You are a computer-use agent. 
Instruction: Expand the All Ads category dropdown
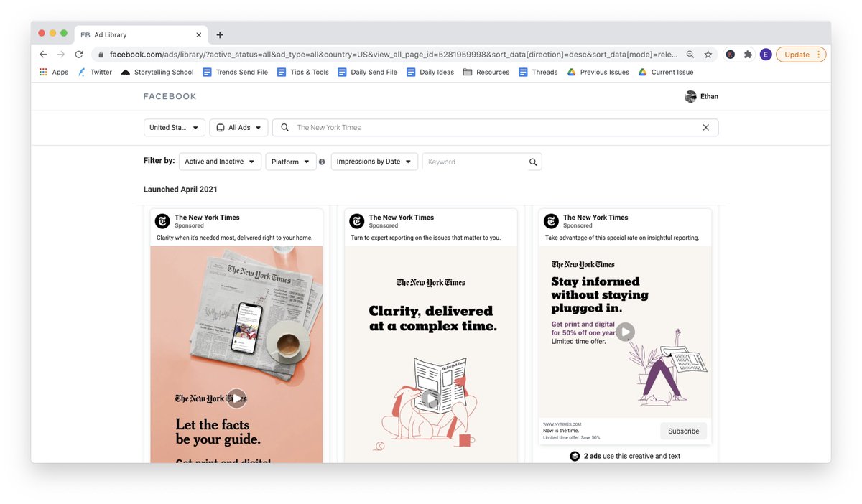click(239, 127)
